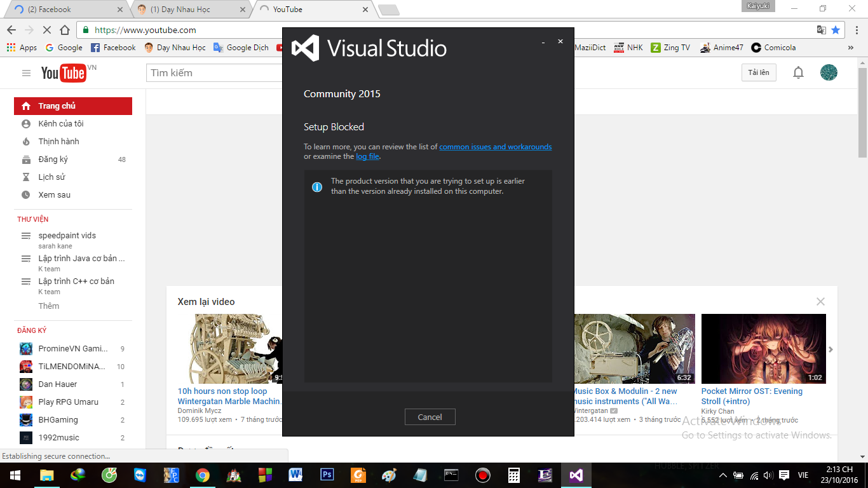Focus the YouTube Tìm kiếm search box
The width and height of the screenshot is (868, 488).
click(214, 73)
